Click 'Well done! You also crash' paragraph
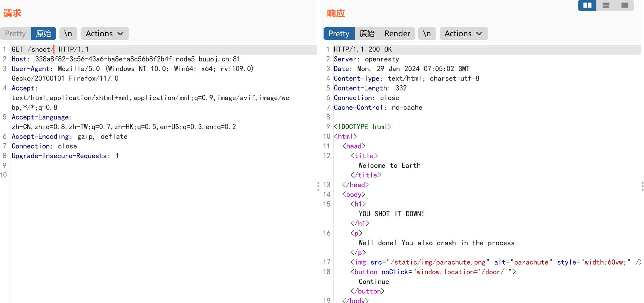The image size is (644, 303). tap(437, 243)
